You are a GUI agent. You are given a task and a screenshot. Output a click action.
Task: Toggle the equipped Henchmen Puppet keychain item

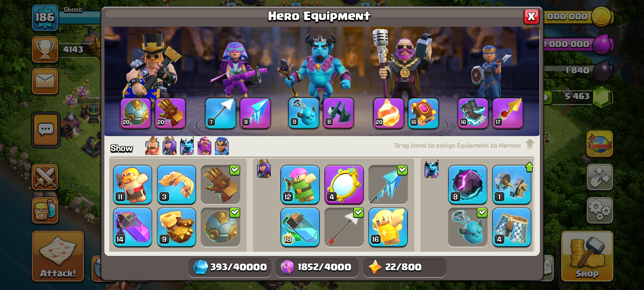(x=467, y=227)
